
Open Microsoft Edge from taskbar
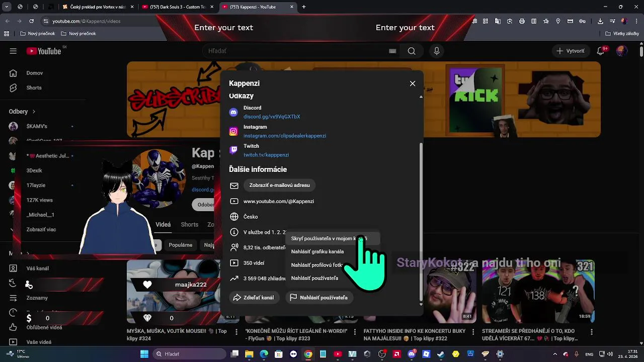[x=264, y=354]
